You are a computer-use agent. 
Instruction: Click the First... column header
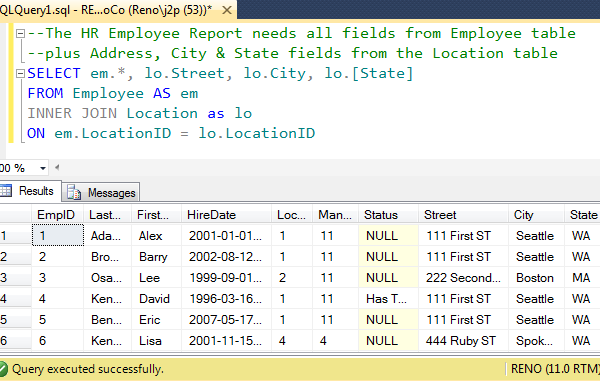157,215
